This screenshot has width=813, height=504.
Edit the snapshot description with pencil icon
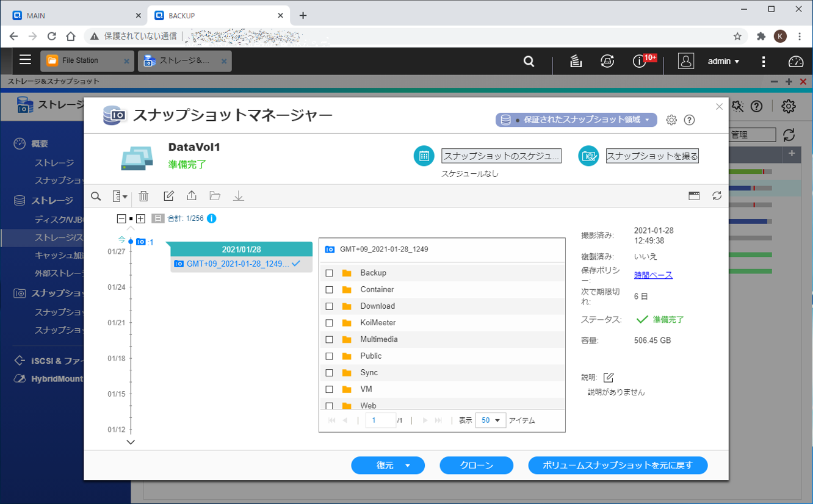coord(608,378)
